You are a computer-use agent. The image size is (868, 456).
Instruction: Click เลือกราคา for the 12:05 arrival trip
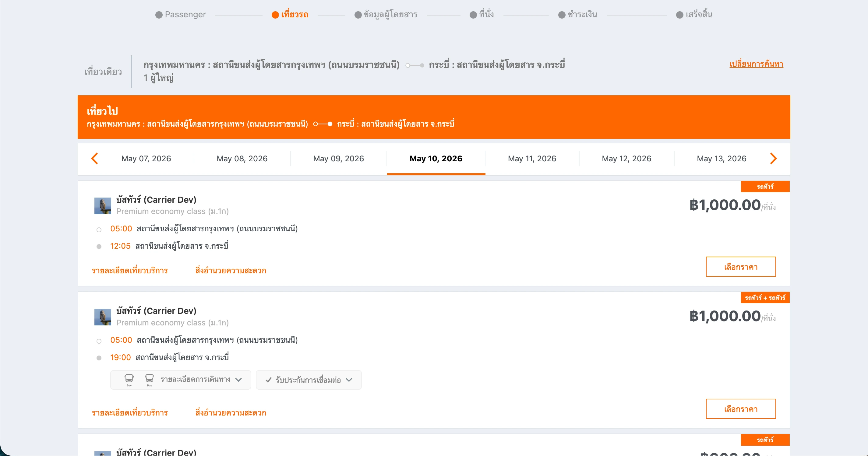tap(741, 267)
